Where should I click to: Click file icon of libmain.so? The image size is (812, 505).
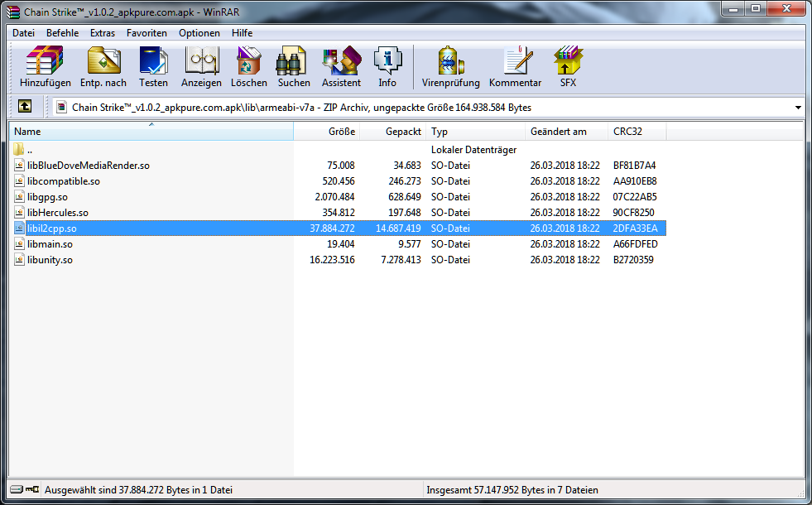click(x=19, y=244)
